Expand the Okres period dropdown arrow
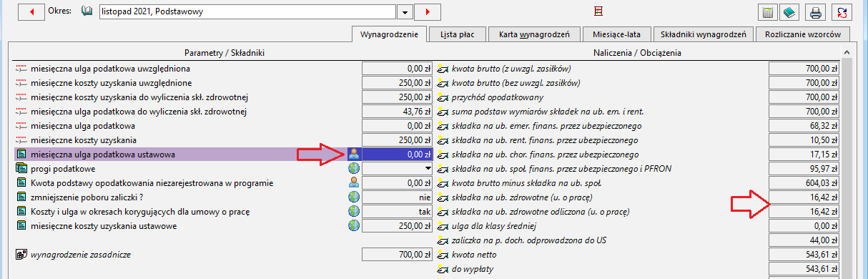Viewport: 868px width, 279px height. pos(405,12)
